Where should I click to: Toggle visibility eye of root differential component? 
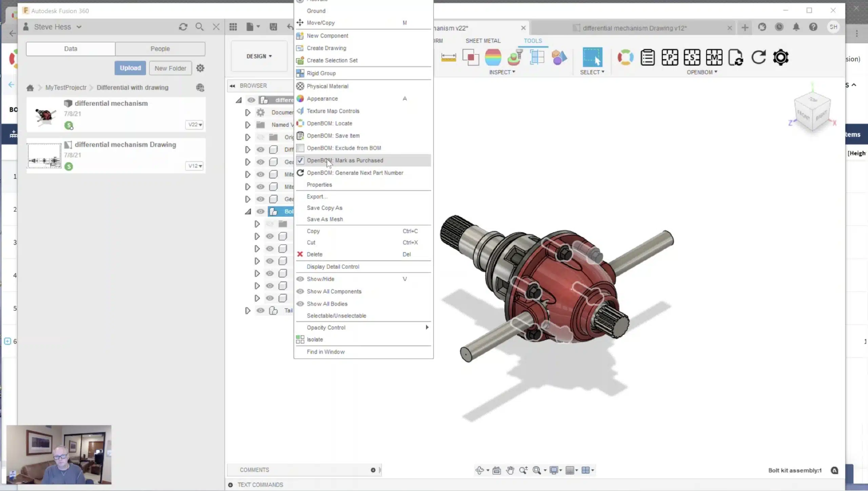251,100
